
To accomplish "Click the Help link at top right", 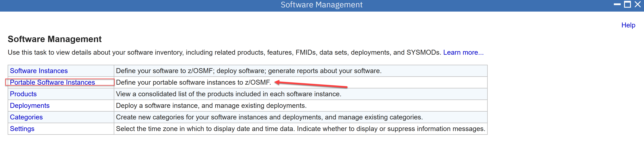I will (x=628, y=25).
